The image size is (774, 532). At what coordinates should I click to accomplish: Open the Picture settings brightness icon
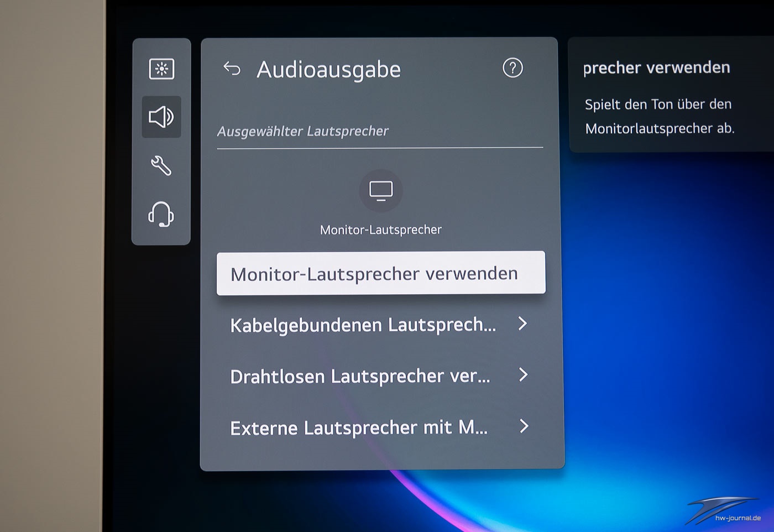click(161, 69)
